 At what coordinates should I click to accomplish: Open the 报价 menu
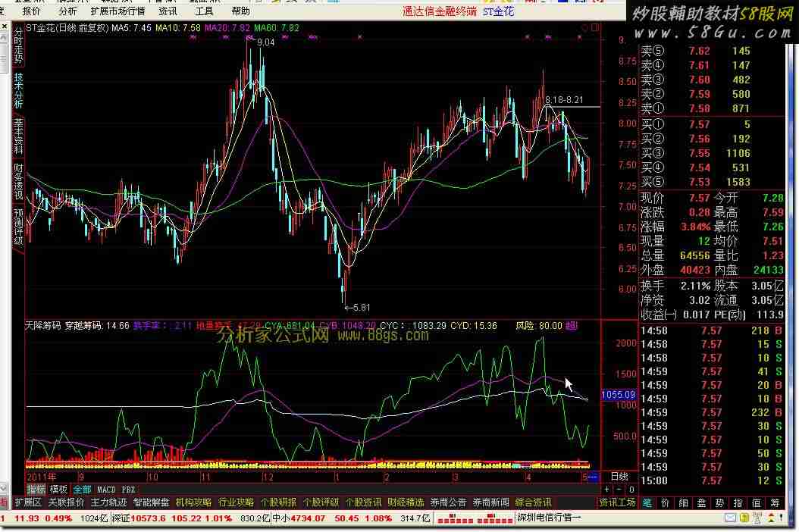click(x=32, y=11)
